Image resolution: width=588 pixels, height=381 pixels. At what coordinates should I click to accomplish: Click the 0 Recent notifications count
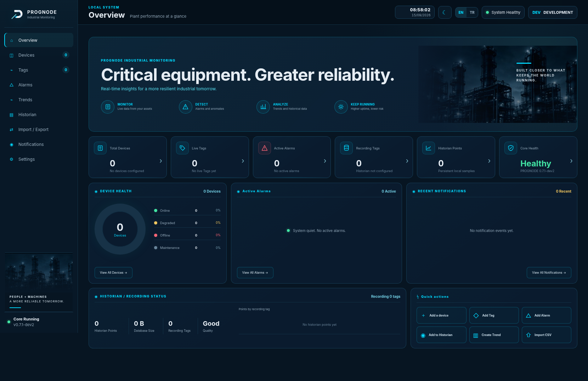click(564, 191)
